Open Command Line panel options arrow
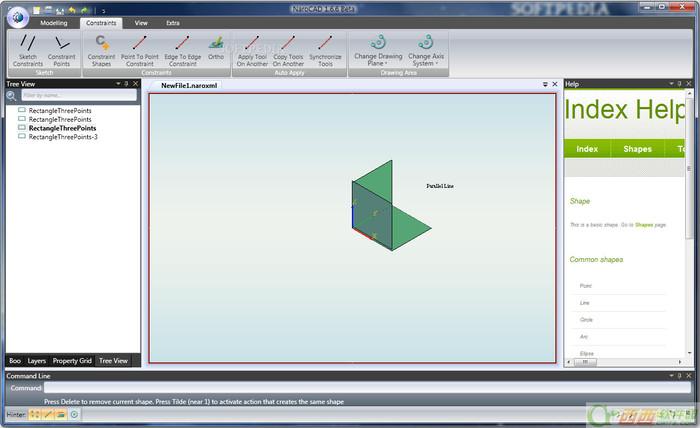Viewport: 700px width, 428px height. point(671,376)
